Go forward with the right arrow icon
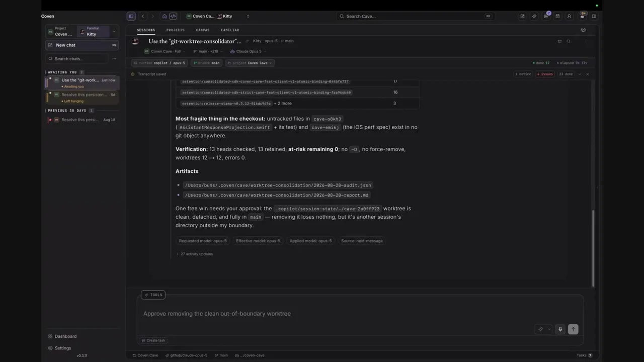 point(152,16)
